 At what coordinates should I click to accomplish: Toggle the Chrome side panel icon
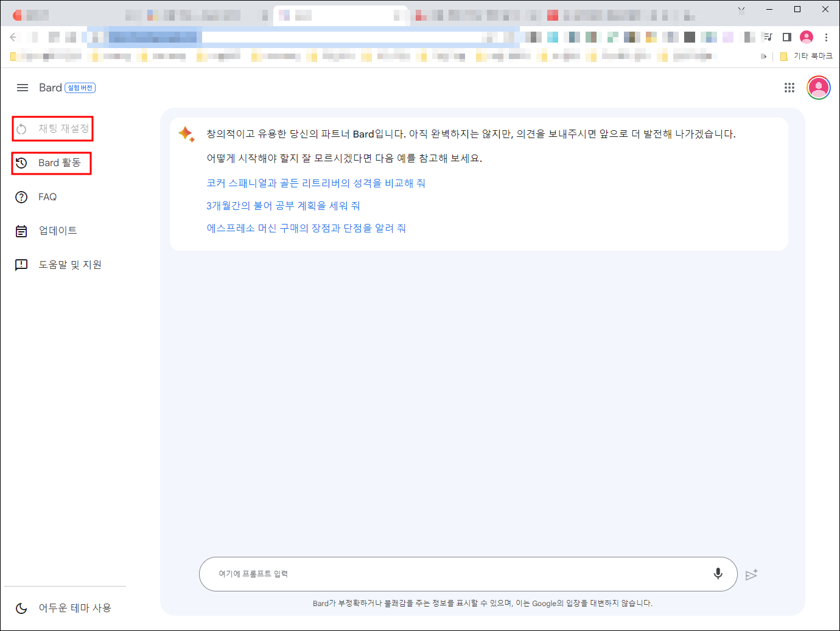pos(786,37)
